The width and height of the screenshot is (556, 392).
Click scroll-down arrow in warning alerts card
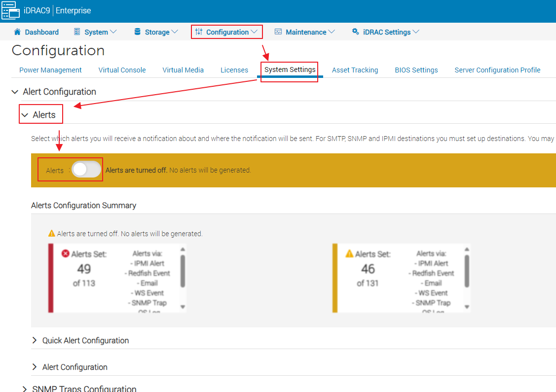pyautogui.click(x=467, y=307)
